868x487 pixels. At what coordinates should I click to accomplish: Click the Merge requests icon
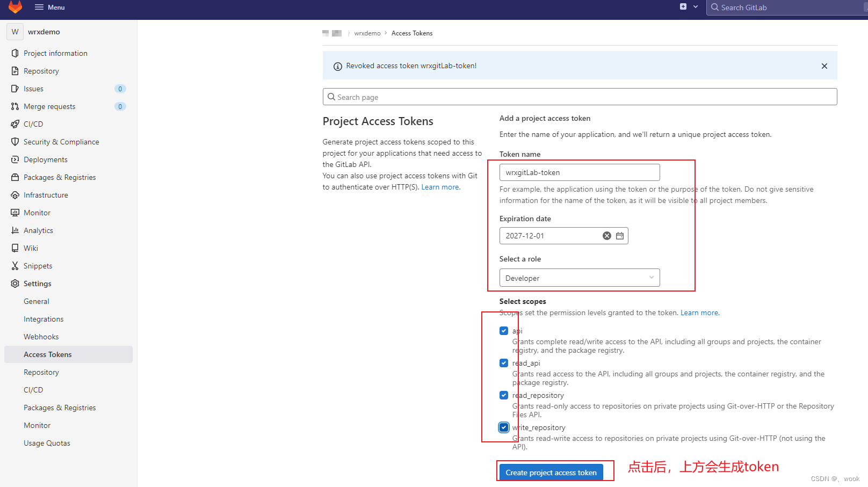[15, 106]
